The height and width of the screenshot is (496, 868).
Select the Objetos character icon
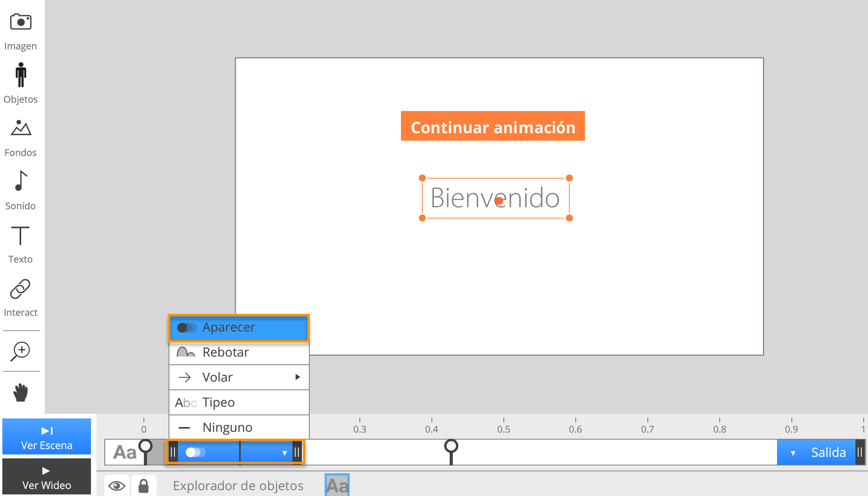coord(20,75)
